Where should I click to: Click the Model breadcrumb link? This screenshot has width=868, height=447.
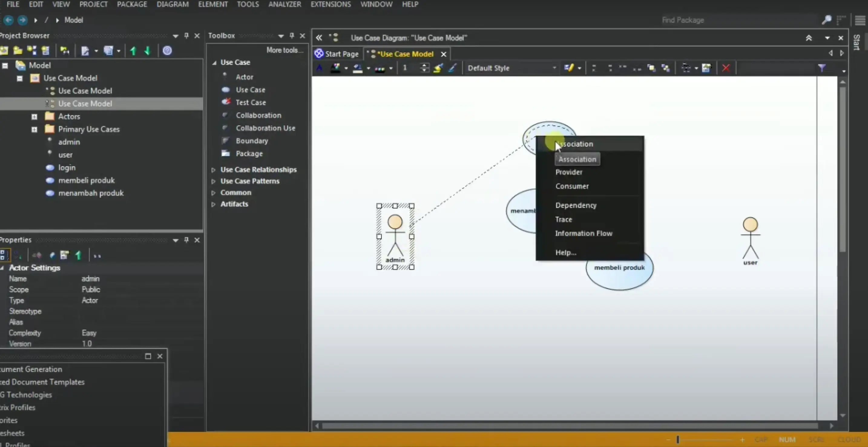(x=74, y=20)
